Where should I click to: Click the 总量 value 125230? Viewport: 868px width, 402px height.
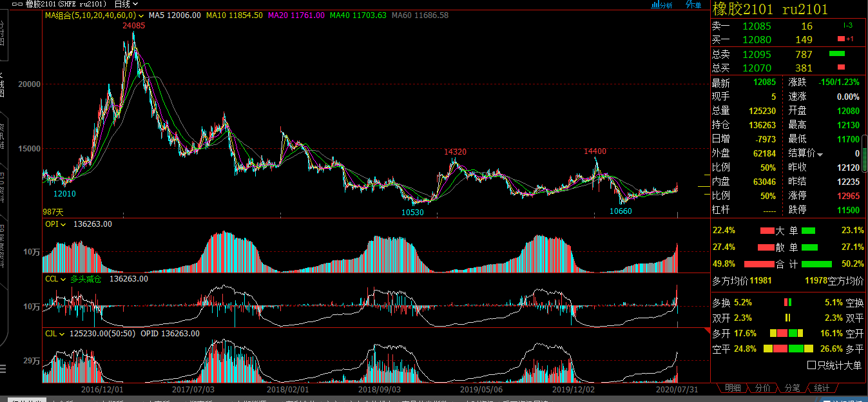762,111
